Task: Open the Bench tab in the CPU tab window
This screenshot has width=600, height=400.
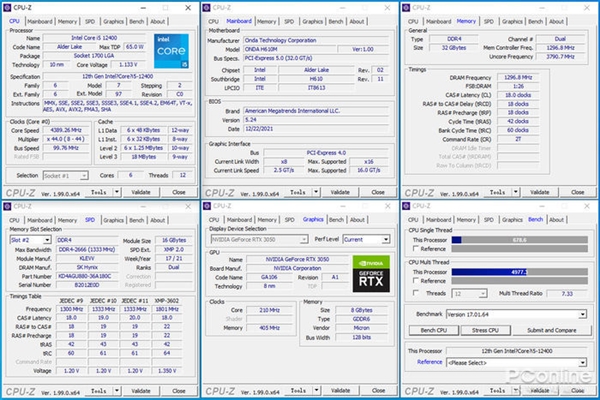Action: click(137, 21)
